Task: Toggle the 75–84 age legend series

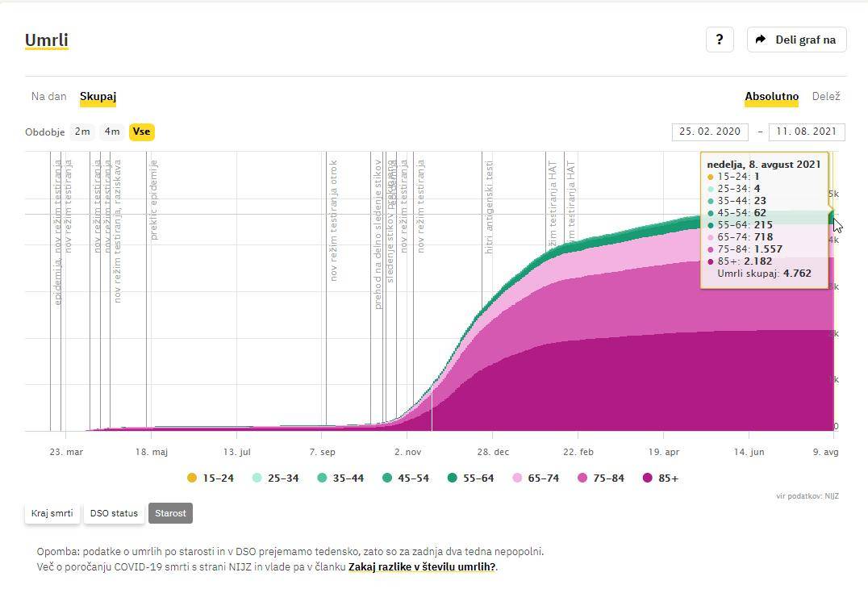Action: click(x=601, y=478)
